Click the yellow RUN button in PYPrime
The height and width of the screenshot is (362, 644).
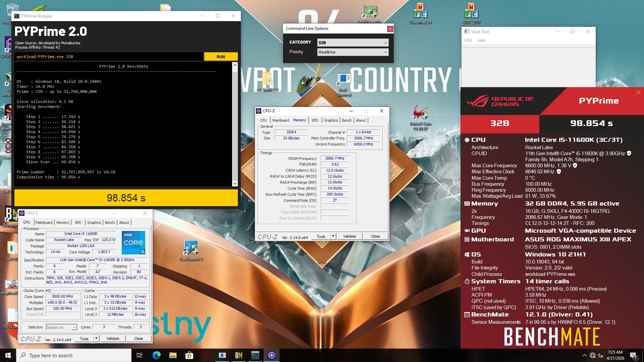point(221,57)
